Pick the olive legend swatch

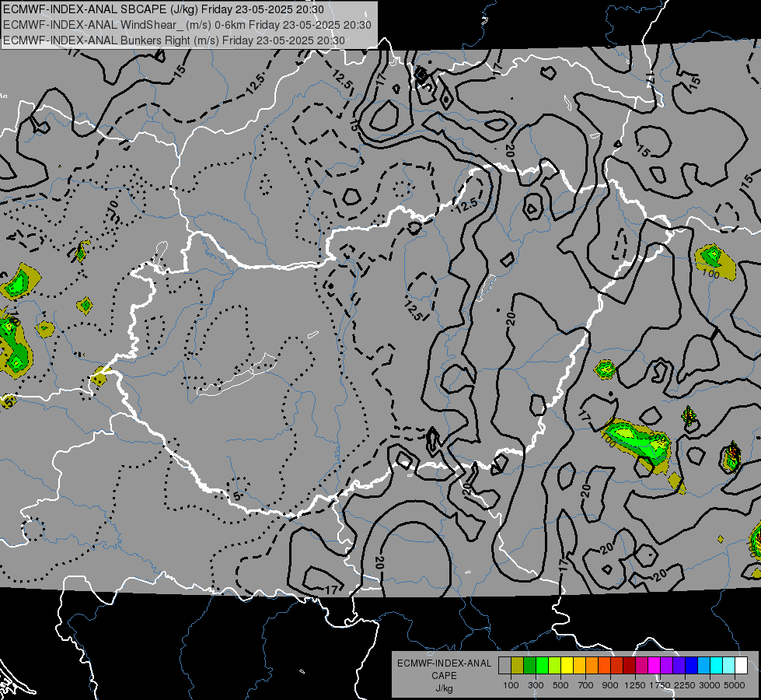[x=518, y=666]
